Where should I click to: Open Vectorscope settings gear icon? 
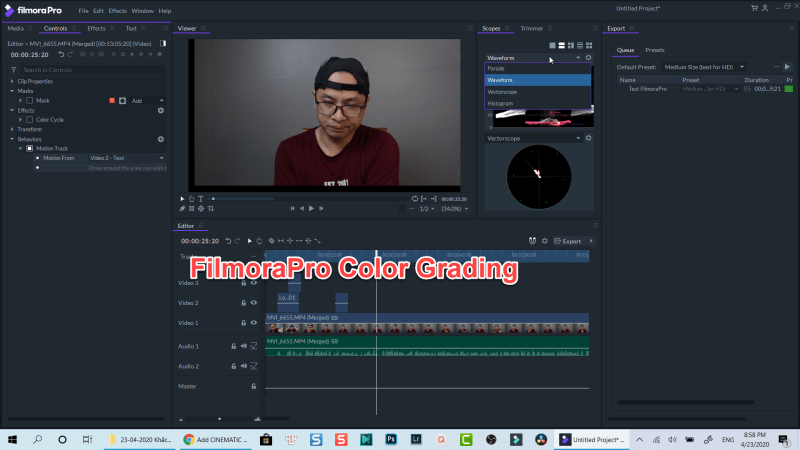[588, 138]
